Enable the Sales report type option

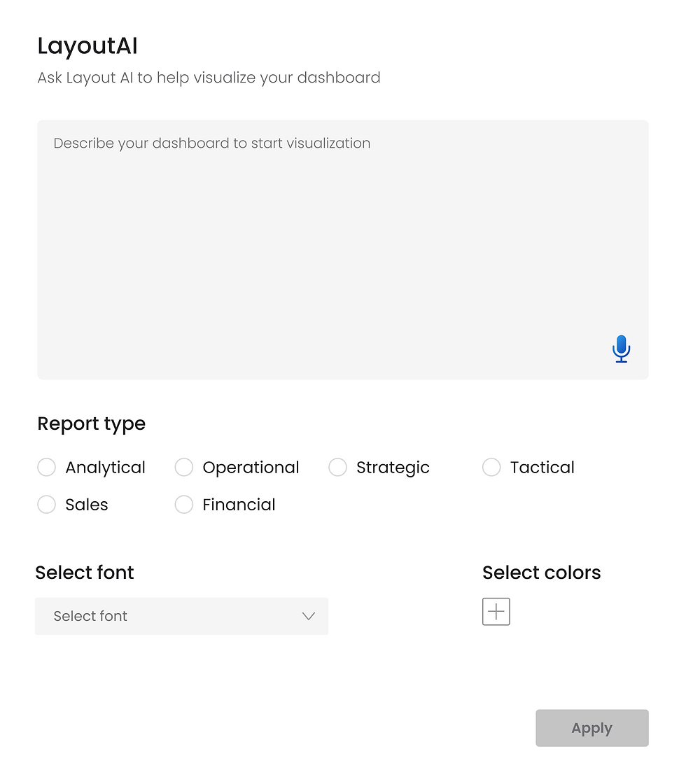(46, 504)
